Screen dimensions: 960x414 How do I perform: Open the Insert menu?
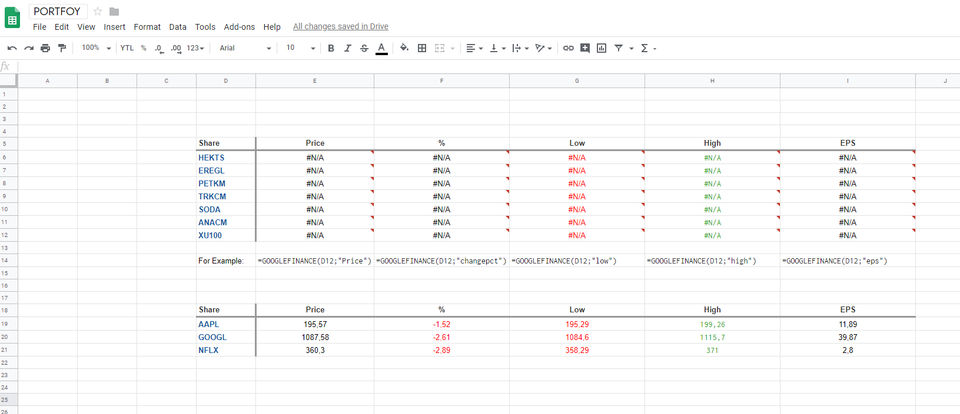point(114,27)
